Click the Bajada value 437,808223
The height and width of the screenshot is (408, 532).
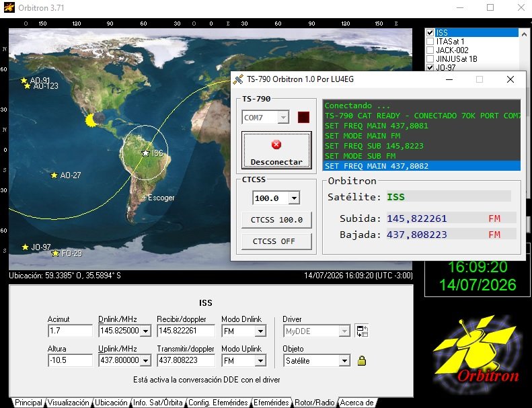(416, 235)
